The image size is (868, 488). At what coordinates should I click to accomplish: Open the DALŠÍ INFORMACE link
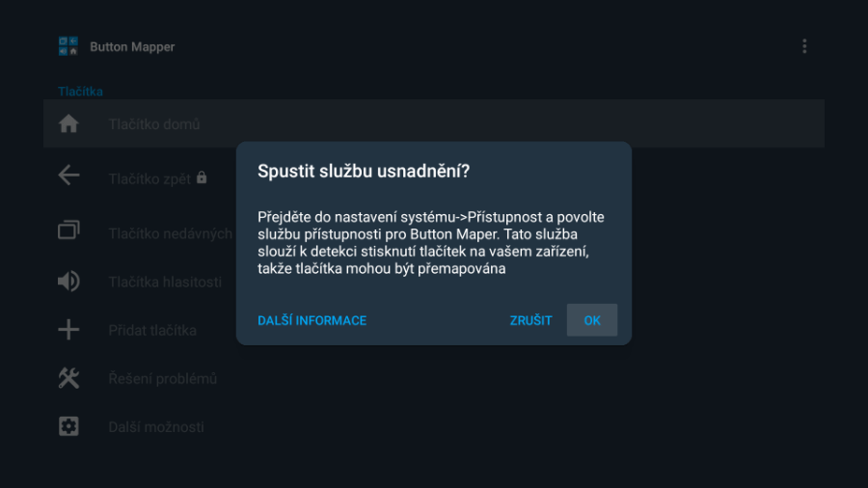[x=312, y=320]
